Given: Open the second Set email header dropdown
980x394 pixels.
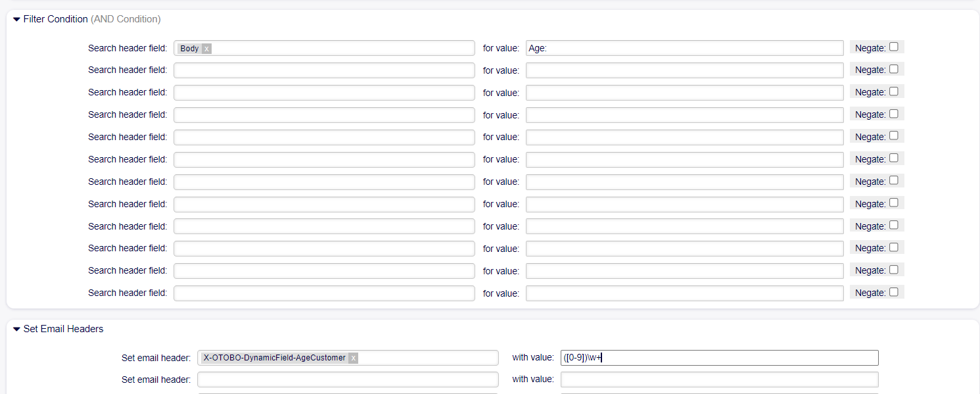Looking at the screenshot, I should [347, 380].
